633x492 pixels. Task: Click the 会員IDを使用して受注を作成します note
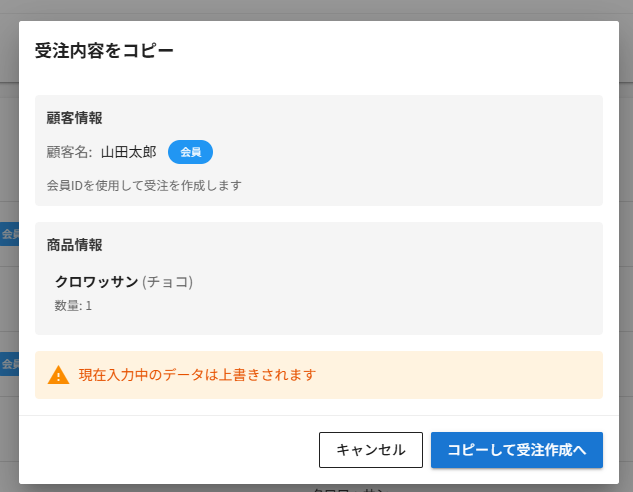pos(144,185)
